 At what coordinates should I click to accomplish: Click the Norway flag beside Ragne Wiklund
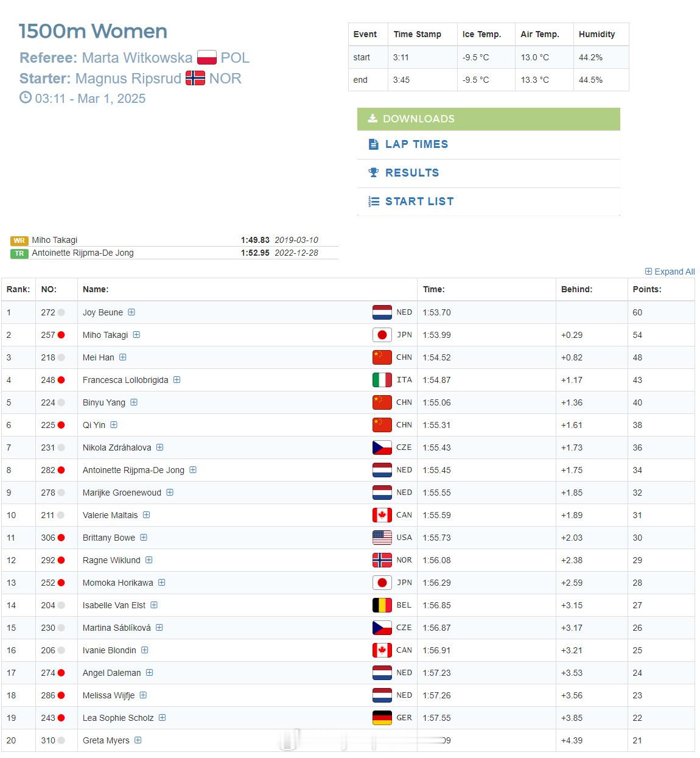pyautogui.click(x=382, y=560)
